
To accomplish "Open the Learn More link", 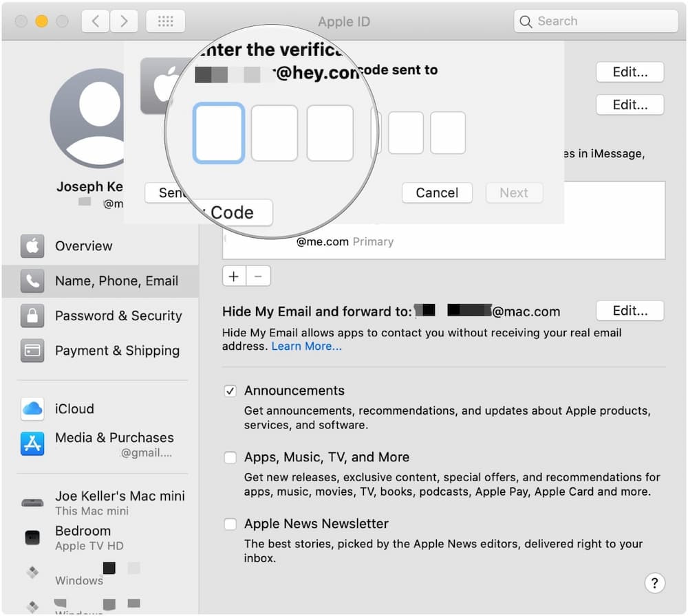I will tap(306, 346).
